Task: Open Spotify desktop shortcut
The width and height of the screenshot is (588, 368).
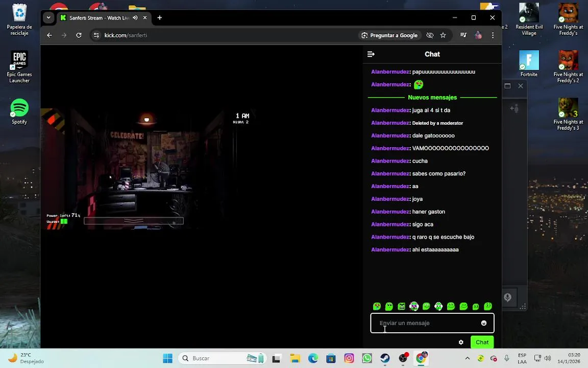Action: pyautogui.click(x=19, y=111)
